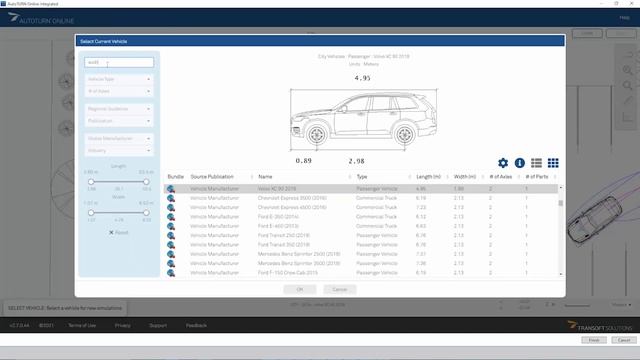Click OK to confirm vehicle selection

[x=300, y=289]
